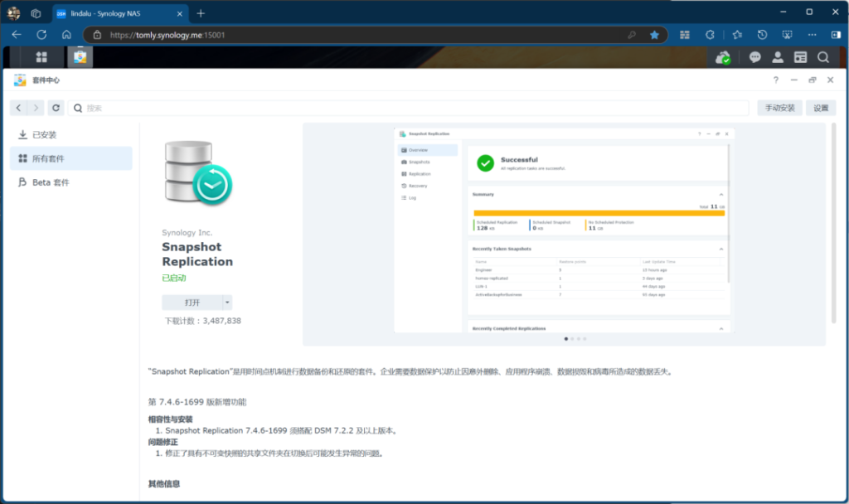Image resolution: width=849 pixels, height=504 pixels.
Task: Click the 套件中心 window title text
Action: [46, 80]
